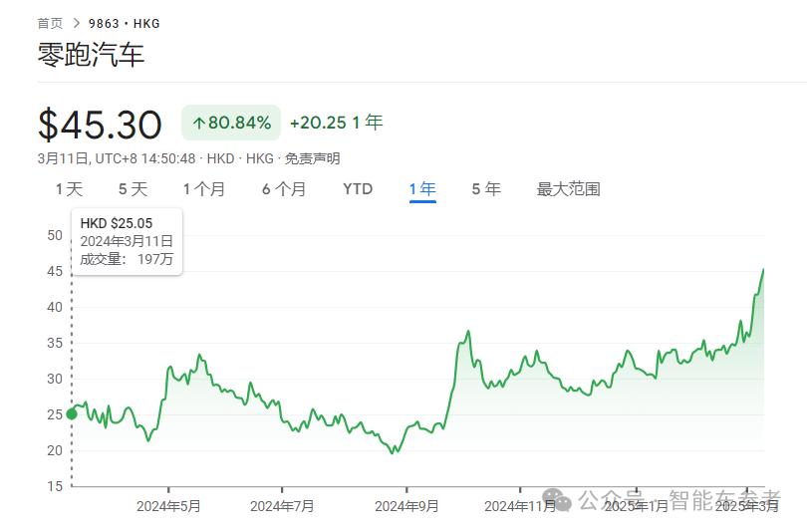
Task: Click the HKD $25.05 chart tooltip
Action: (127, 241)
